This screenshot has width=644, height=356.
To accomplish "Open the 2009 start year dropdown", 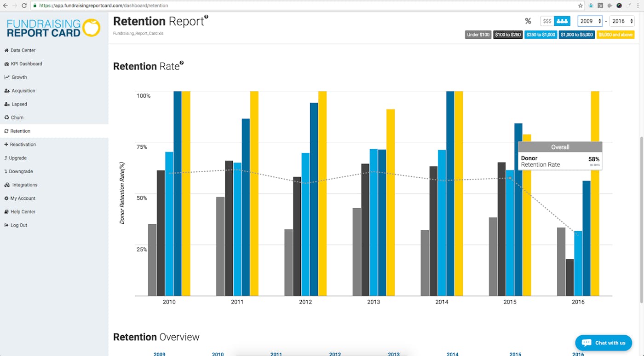I will (590, 21).
